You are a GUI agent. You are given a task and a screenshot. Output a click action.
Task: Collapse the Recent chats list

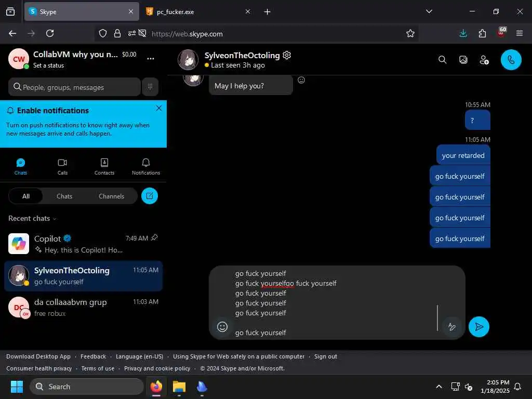coord(32,219)
